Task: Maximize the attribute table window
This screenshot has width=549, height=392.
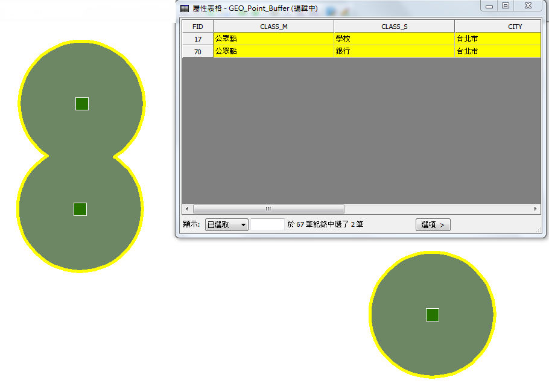Action: (x=505, y=6)
